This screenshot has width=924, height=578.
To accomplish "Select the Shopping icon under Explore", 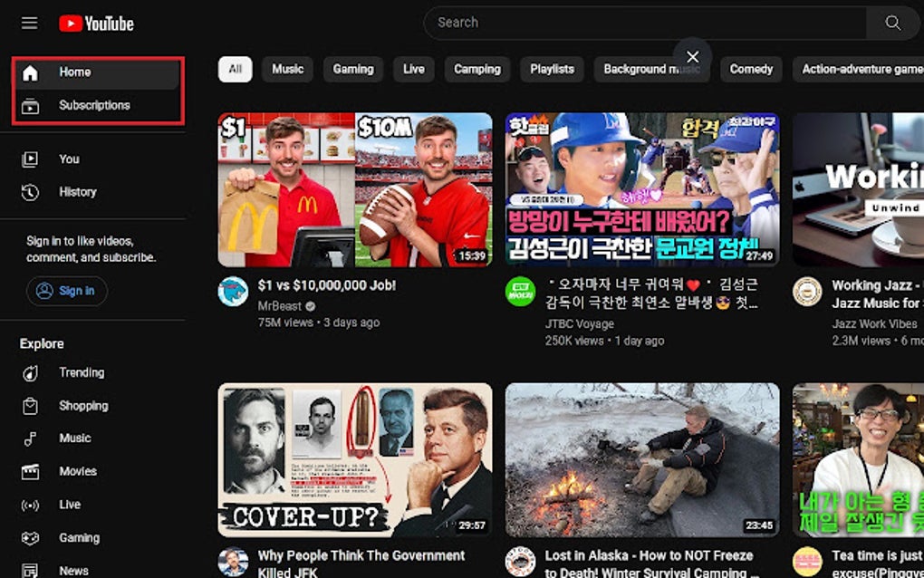I will pyautogui.click(x=32, y=406).
